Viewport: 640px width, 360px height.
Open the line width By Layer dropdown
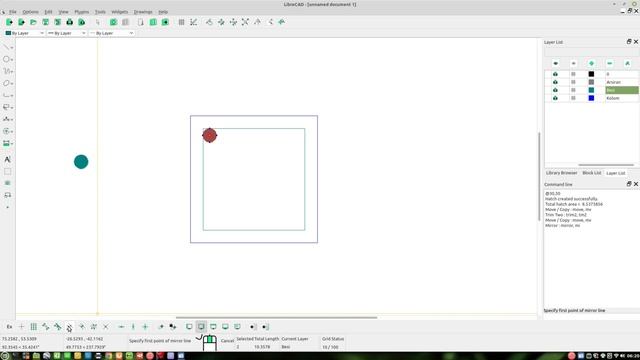[67, 33]
